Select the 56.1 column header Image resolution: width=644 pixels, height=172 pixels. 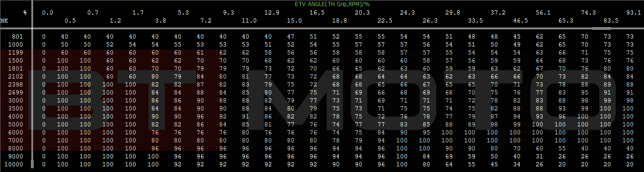pos(543,13)
